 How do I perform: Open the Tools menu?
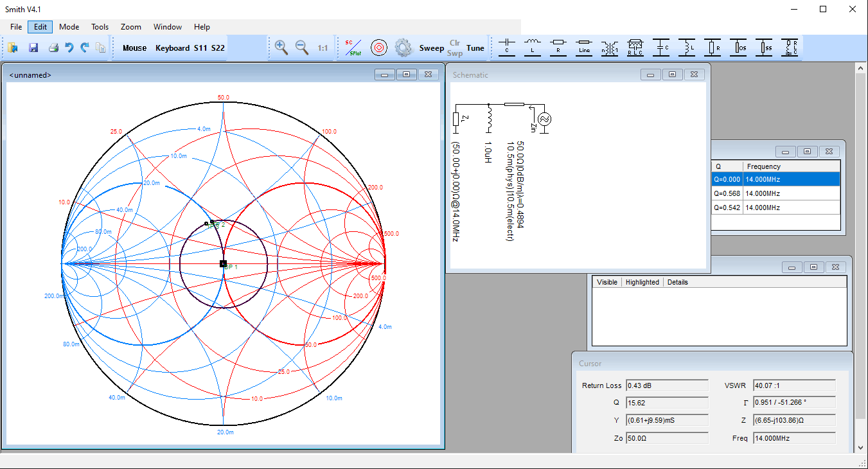tap(100, 27)
